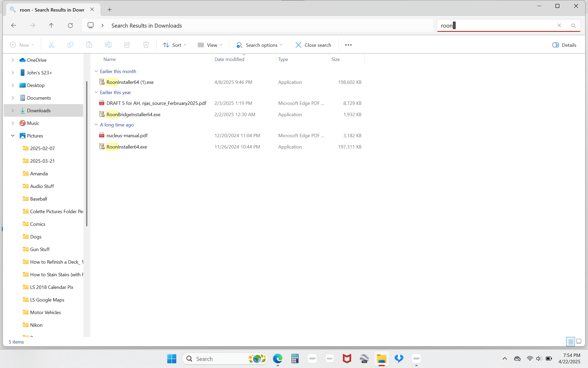The width and height of the screenshot is (588, 368).
Task: Sort by the Type column header
Action: (x=283, y=59)
